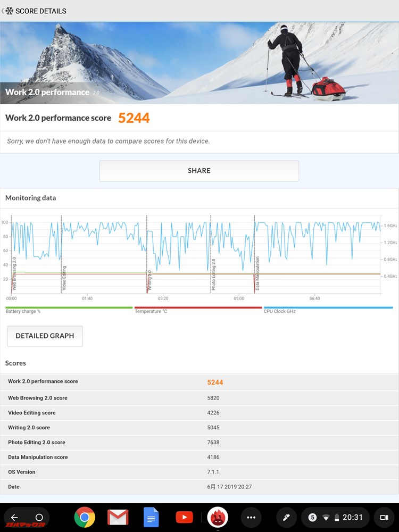Viewport: 399px width, 532px height.
Task: Open Google Docs from the shelf
Action: 151,517
